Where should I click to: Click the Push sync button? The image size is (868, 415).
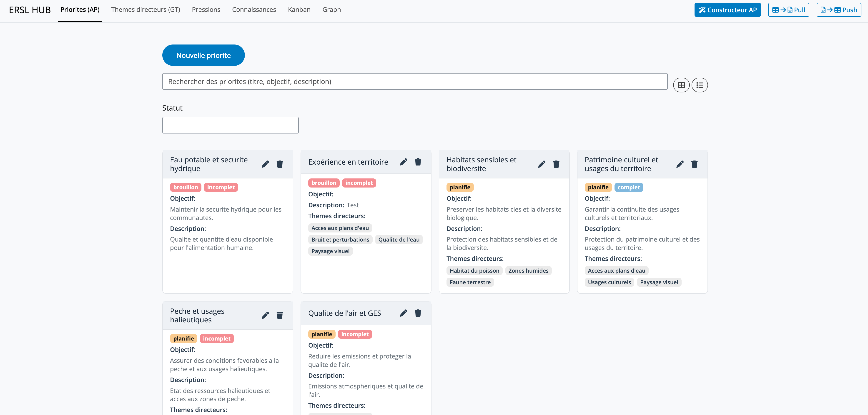pos(838,10)
